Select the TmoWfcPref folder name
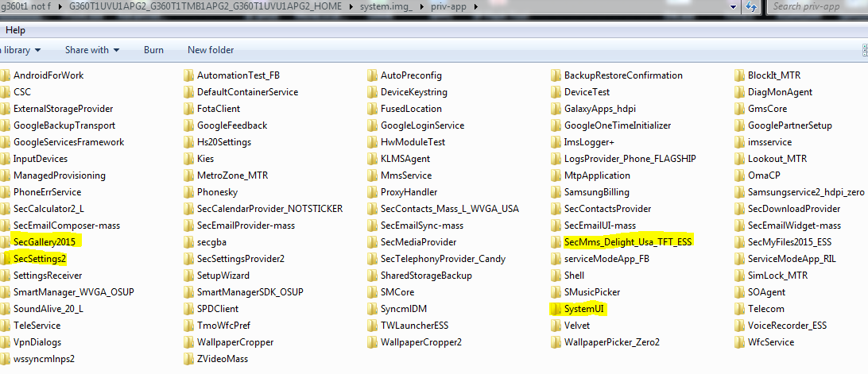Viewport: 868px width, 374px height. point(223,326)
